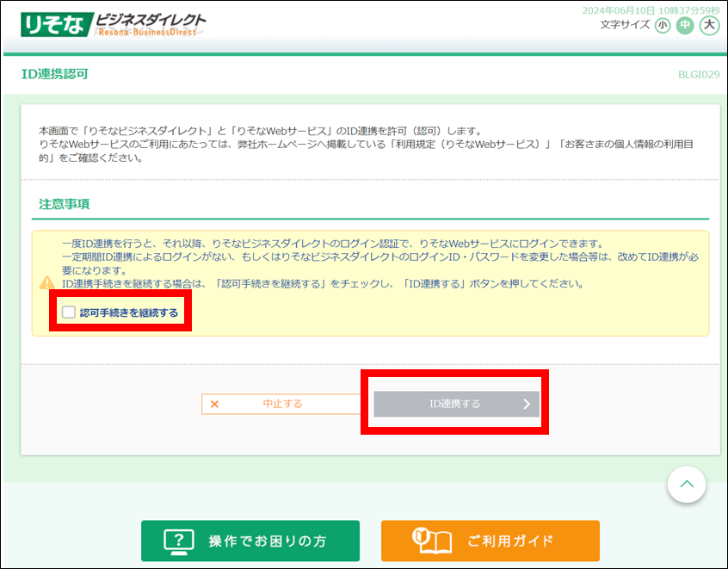Image resolution: width=728 pixels, height=569 pixels.
Task: Set font size to small (小)
Action: pyautogui.click(x=663, y=25)
